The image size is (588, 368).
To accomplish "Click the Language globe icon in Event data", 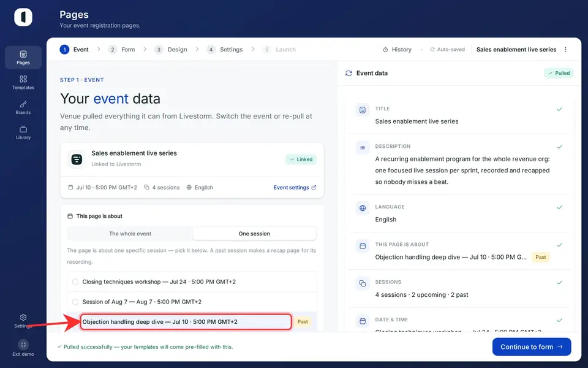I will click(x=363, y=208).
